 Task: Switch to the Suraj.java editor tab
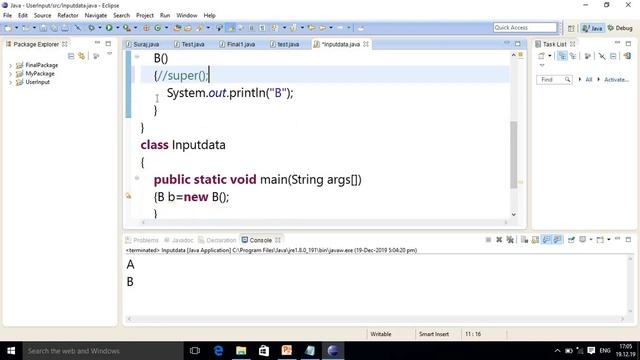pos(143,44)
